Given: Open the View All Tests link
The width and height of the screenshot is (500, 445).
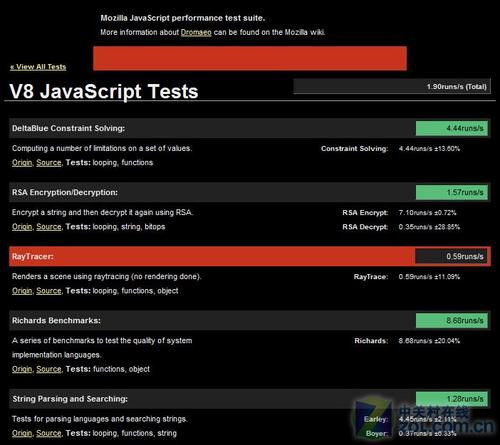Looking at the screenshot, I should [38, 67].
